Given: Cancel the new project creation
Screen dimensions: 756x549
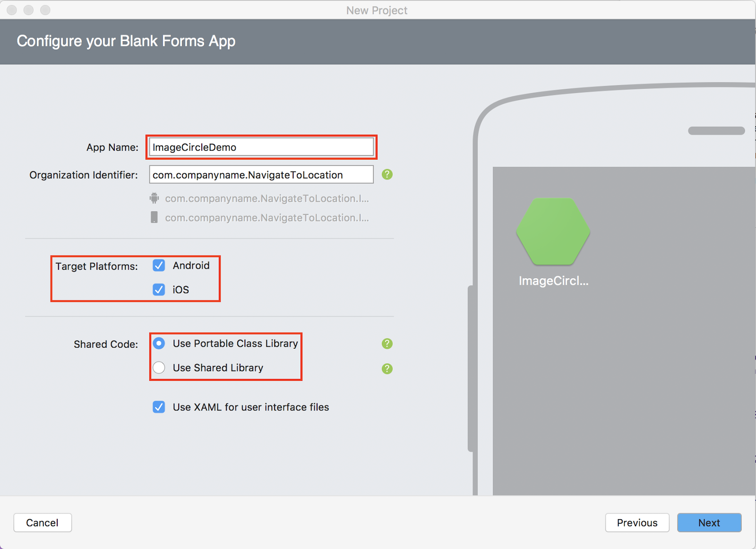Looking at the screenshot, I should (43, 523).
